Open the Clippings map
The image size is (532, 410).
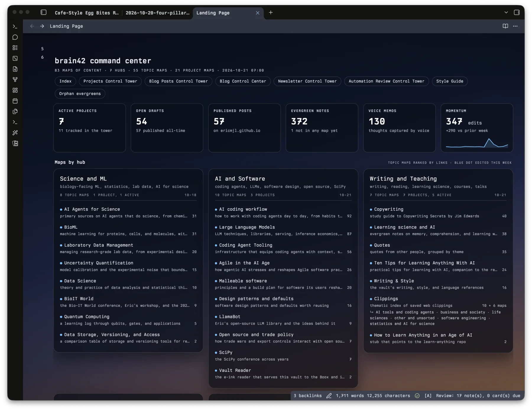(386, 299)
